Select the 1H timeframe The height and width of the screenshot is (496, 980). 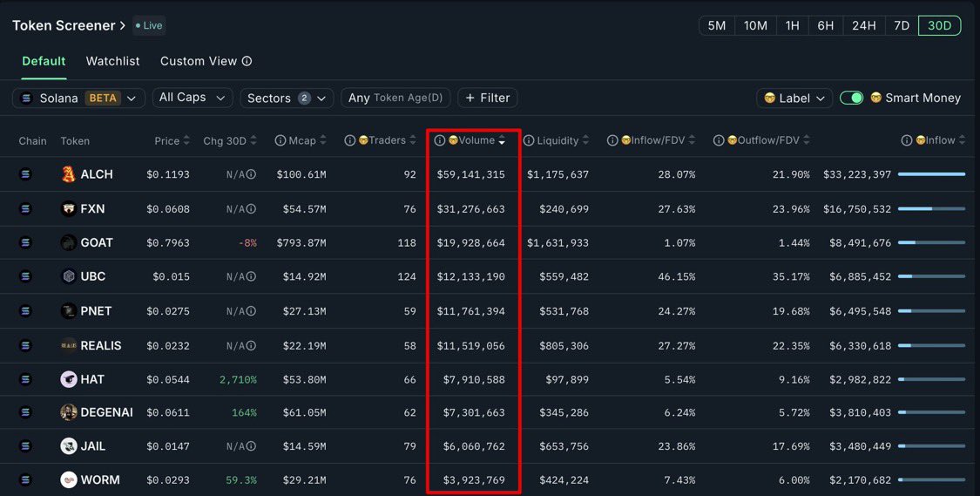793,25
